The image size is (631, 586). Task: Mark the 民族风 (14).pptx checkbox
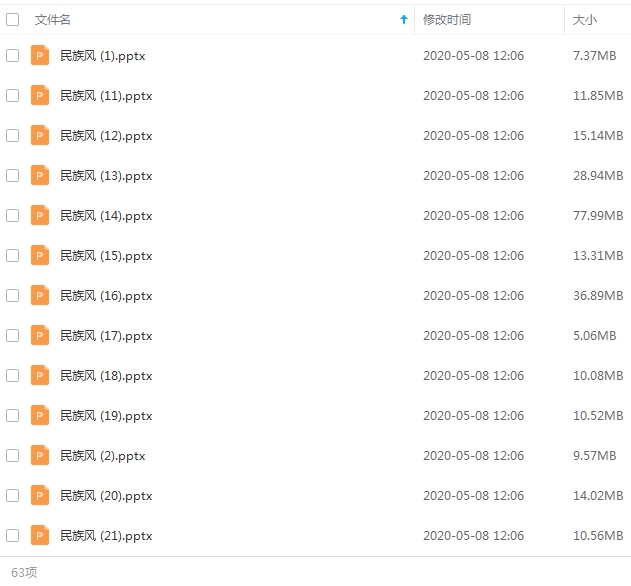(12, 215)
